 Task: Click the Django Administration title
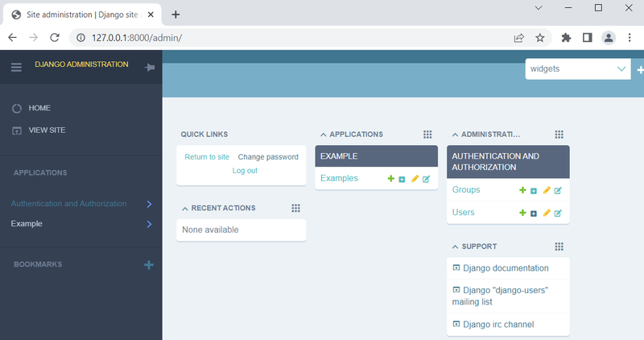click(81, 64)
